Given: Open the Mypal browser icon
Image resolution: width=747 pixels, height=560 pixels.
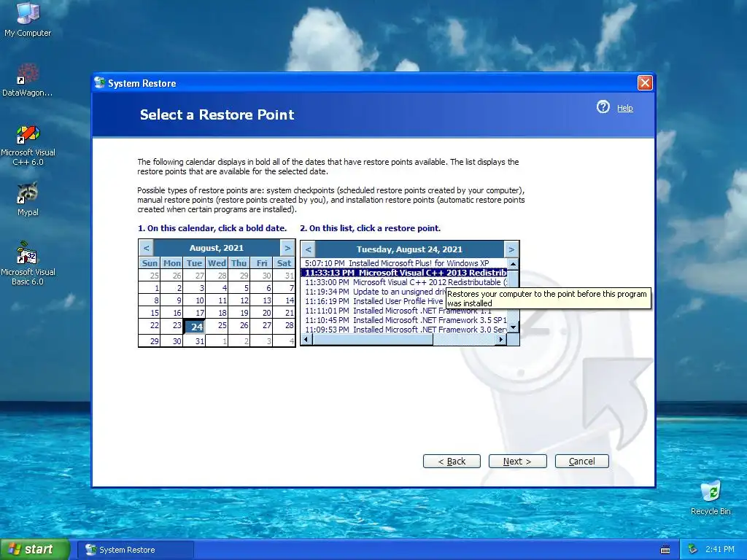Looking at the screenshot, I should point(28,199).
